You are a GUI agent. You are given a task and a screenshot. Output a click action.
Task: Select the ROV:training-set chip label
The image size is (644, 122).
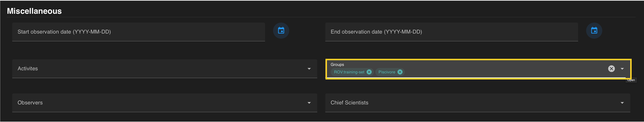(349, 72)
